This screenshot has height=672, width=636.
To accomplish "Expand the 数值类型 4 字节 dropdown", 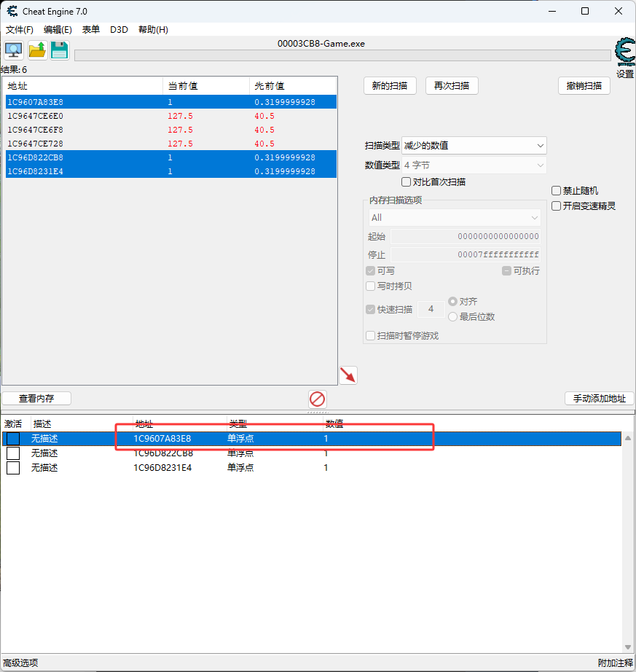I will [474, 165].
